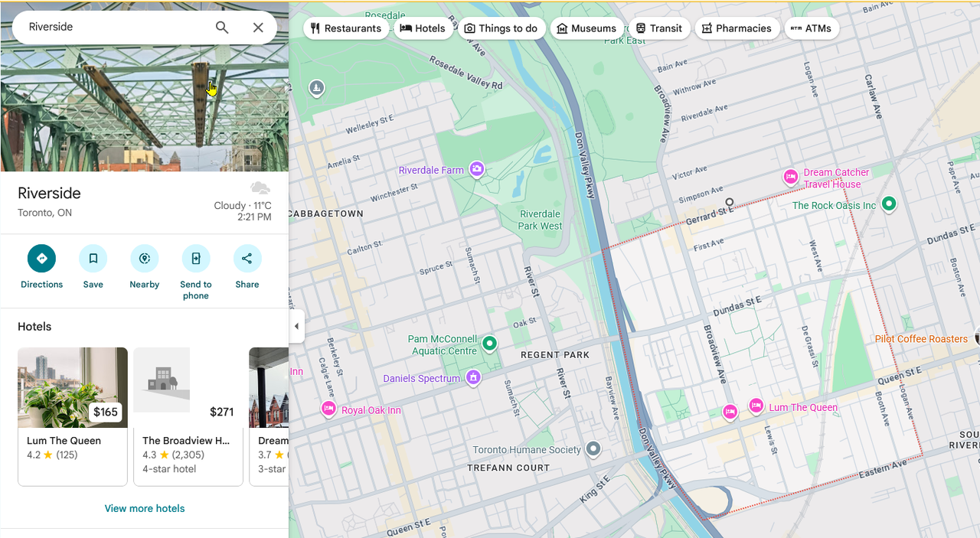980x538 pixels.
Task: Search Nearby places
Action: (144, 259)
